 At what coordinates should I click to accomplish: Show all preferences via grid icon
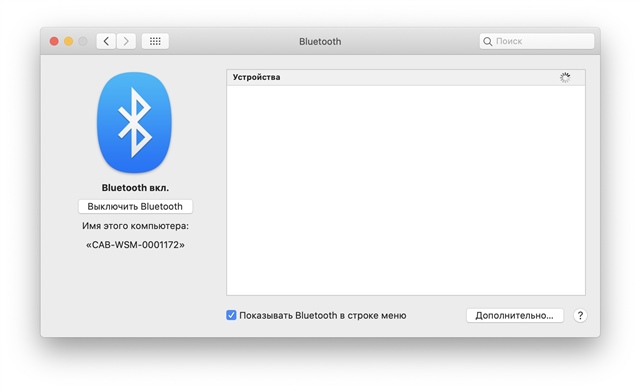[x=155, y=41]
